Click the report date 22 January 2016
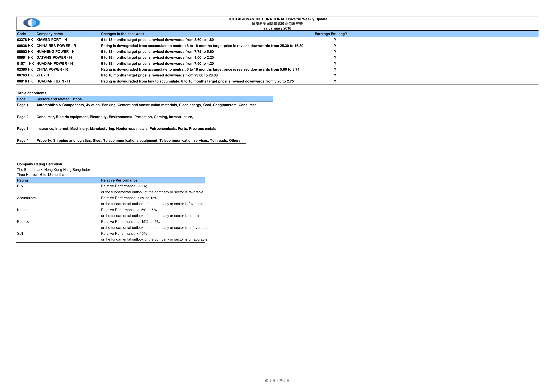Screen dimensions: 555x392 (x=277, y=28)
